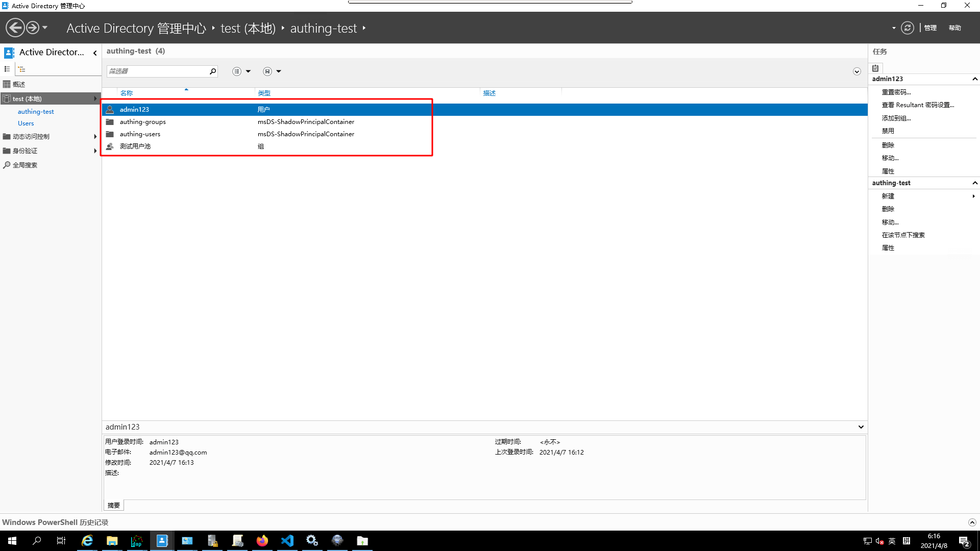Viewport: 980px width, 551px height.
Task: Click 添加到组 task link
Action: (896, 118)
